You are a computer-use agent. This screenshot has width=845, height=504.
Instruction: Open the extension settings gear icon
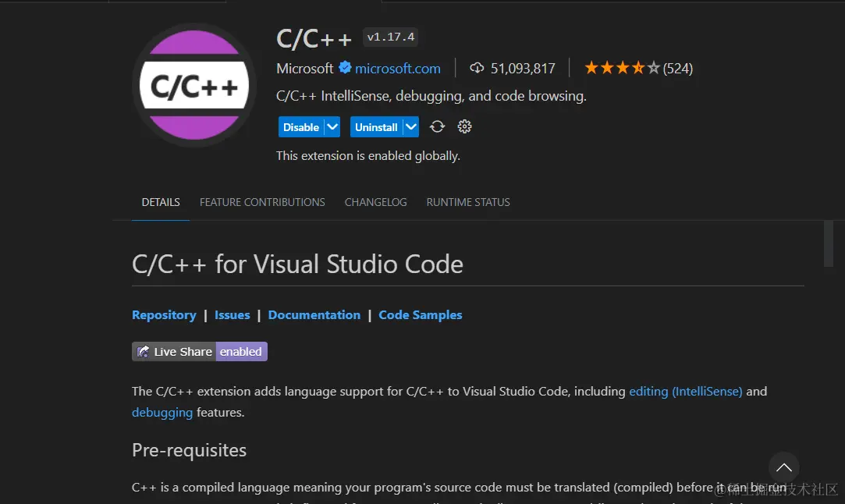pos(464,126)
